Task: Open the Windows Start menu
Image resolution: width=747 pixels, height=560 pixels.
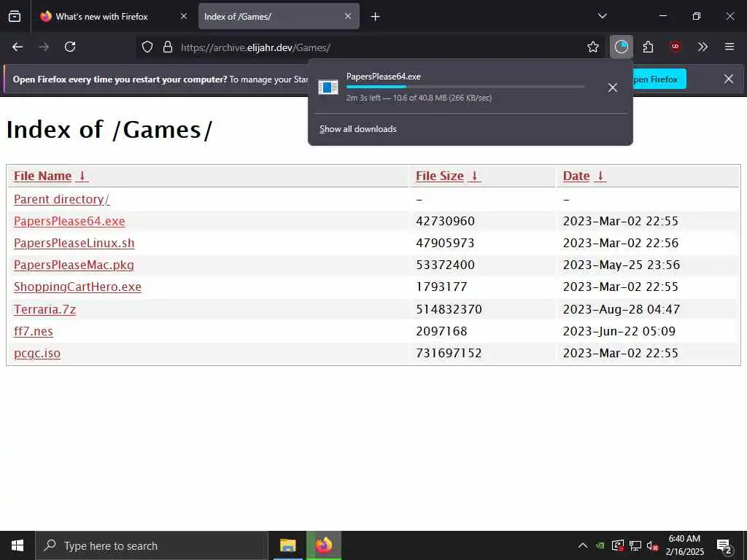Action: (x=18, y=545)
